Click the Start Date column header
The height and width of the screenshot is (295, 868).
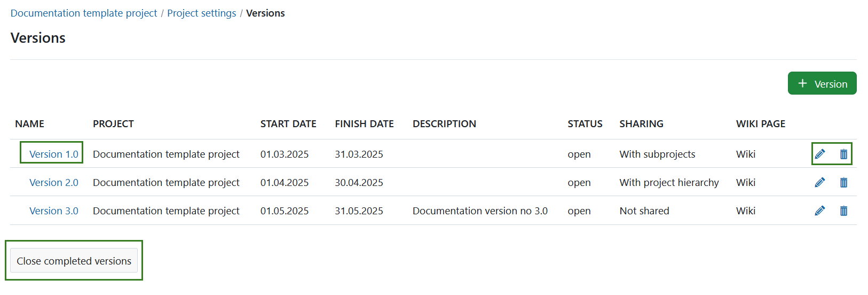point(288,123)
